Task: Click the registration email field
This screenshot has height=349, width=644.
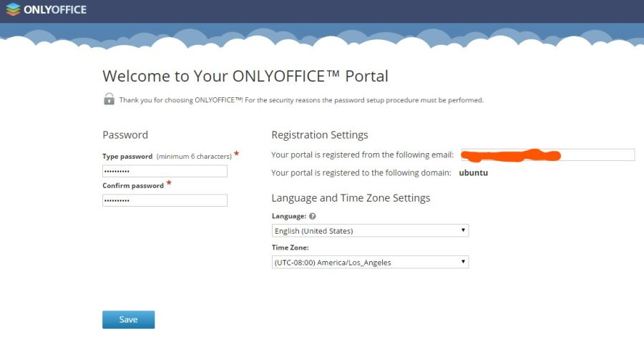Action: tap(548, 154)
